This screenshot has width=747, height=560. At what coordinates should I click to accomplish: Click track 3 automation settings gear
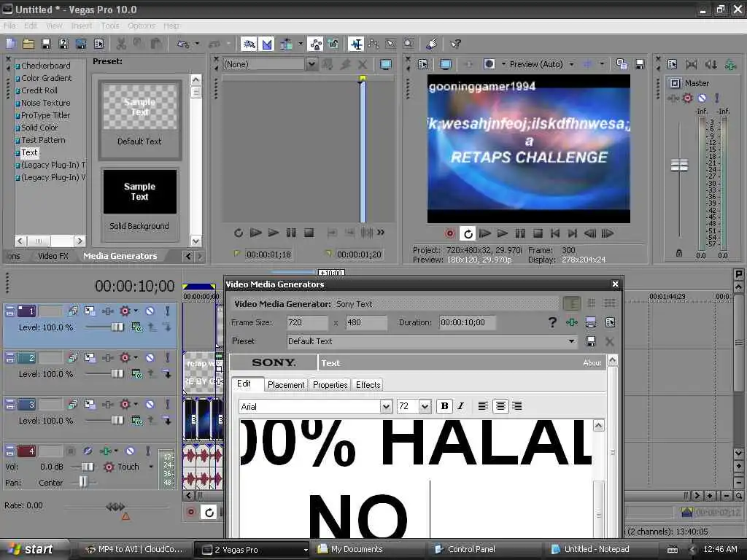click(125, 404)
